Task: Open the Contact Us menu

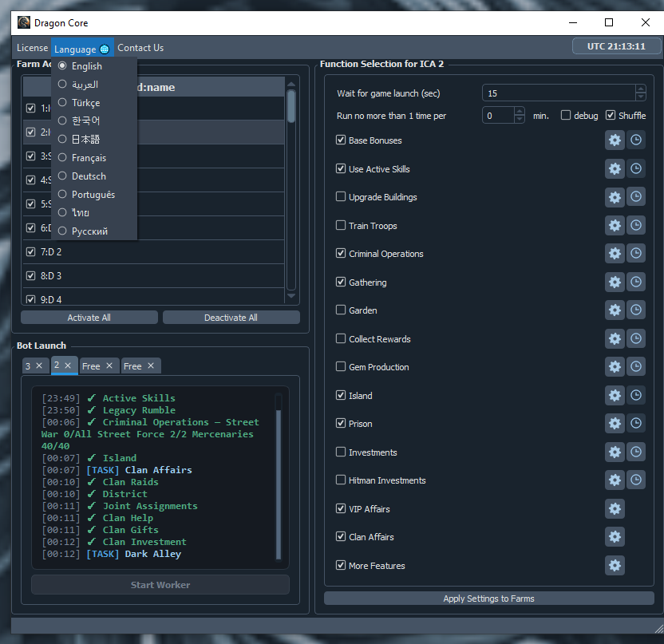Action: click(x=140, y=48)
